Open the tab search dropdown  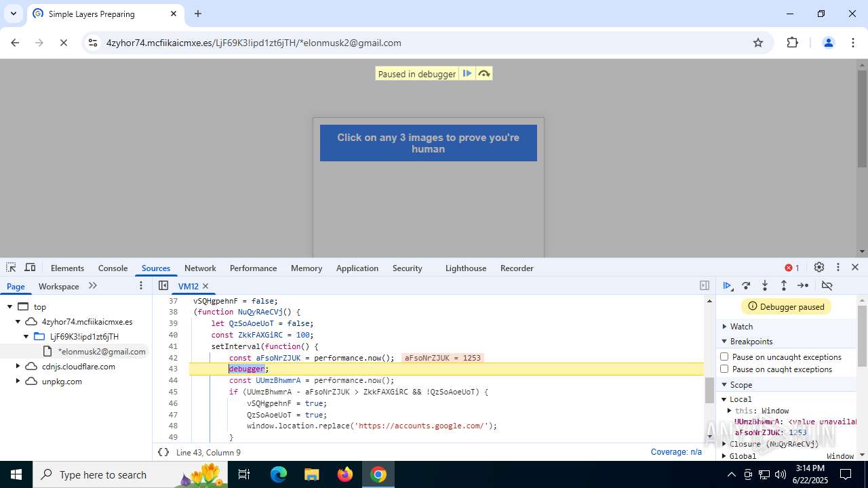coord(13,14)
